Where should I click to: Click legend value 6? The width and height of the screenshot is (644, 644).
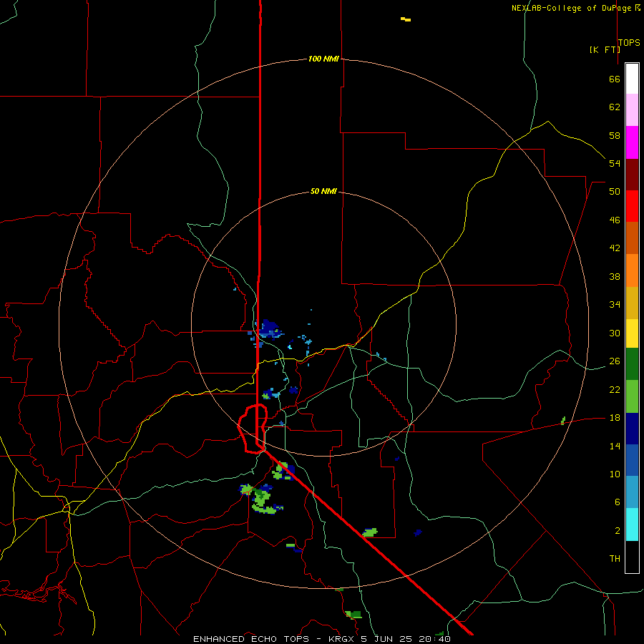[617, 502]
